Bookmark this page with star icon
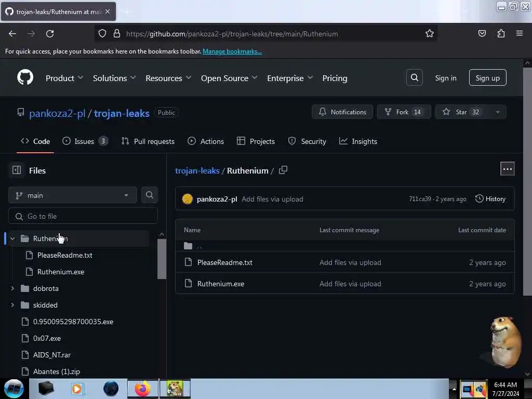The image size is (532, 399). 430,34
